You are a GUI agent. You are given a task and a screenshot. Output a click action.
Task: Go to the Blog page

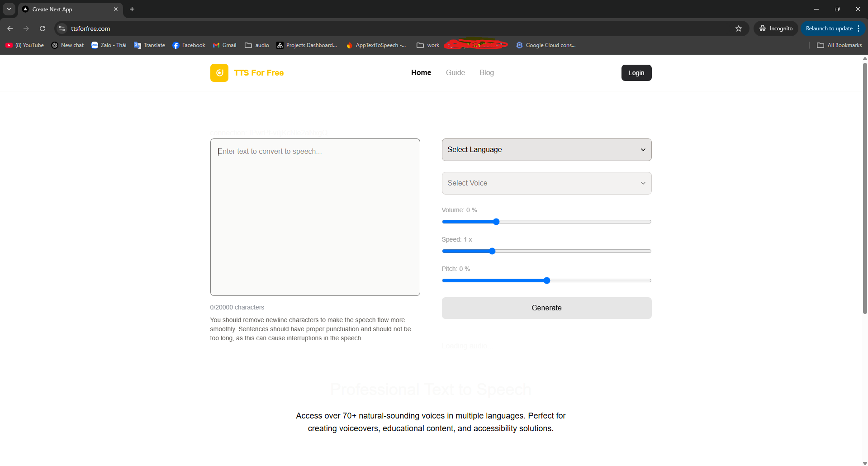click(487, 73)
